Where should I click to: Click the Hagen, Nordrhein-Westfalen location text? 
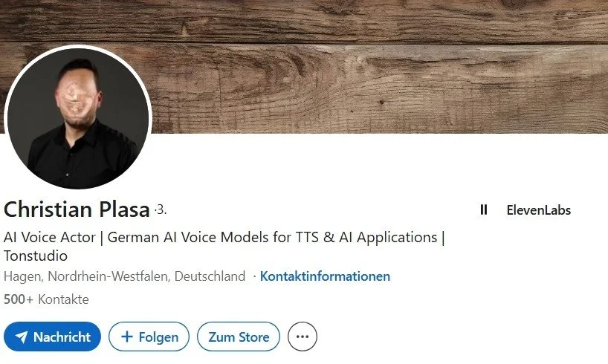pyautogui.click(x=86, y=276)
